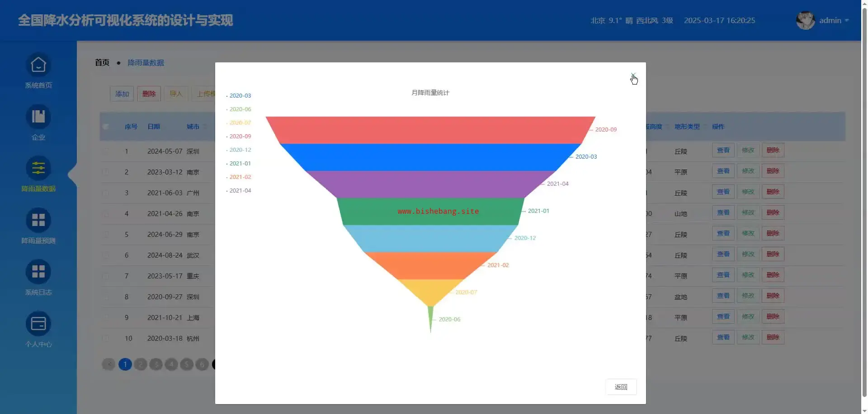
Task: Click the date 2021-10-21 cell
Action: click(x=165, y=318)
